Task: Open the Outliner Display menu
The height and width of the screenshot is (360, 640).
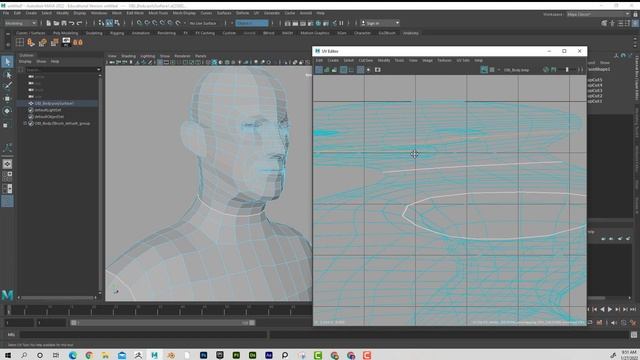Action: pyautogui.click(x=25, y=62)
